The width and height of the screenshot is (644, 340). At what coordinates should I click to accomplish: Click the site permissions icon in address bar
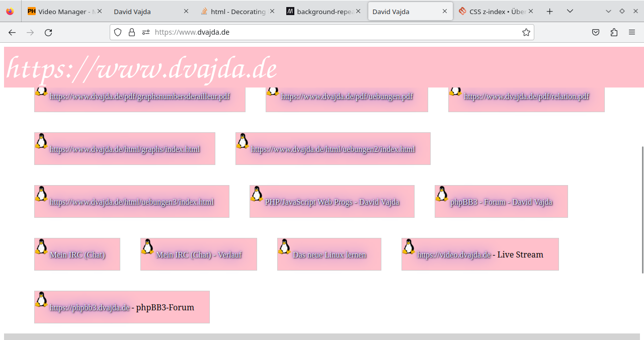coord(146,32)
